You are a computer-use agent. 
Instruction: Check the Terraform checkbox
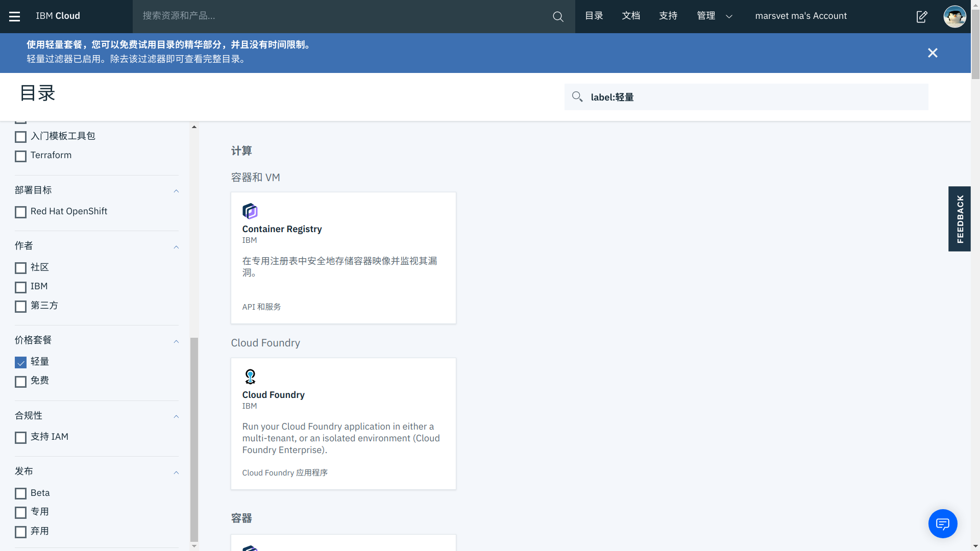[20, 156]
